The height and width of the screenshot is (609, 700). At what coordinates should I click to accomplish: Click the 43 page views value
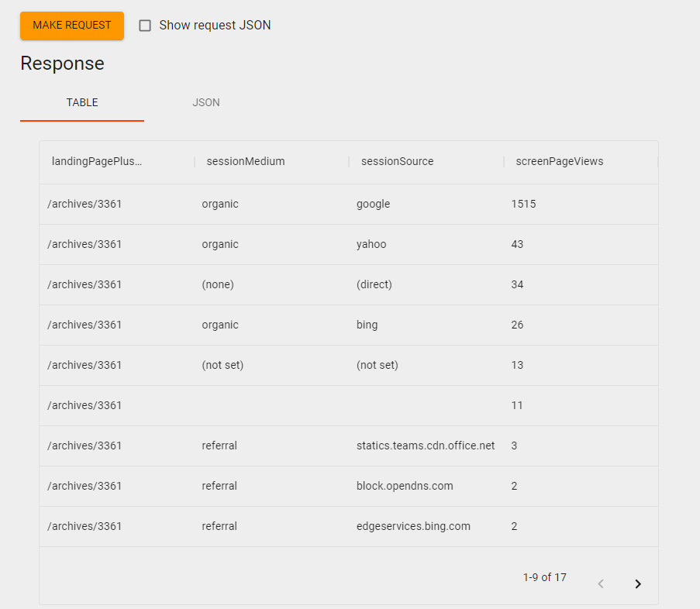pos(517,245)
